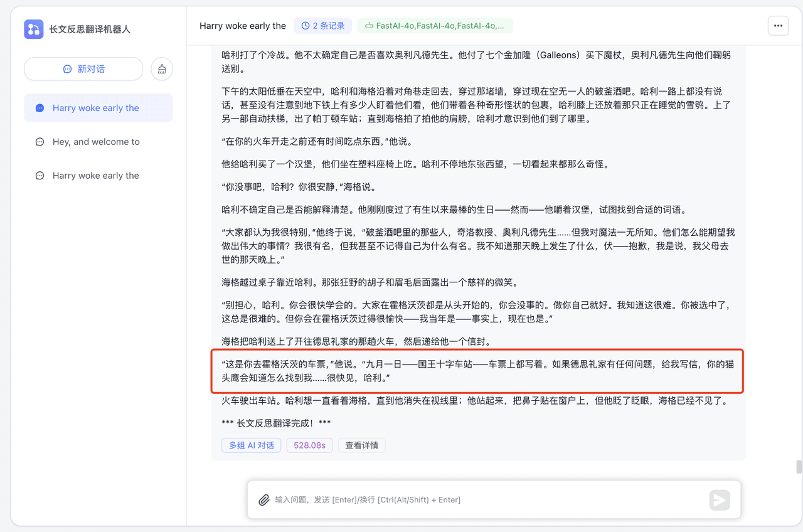Open the 2 条记录 history tag
803x532 pixels.
tap(323, 26)
